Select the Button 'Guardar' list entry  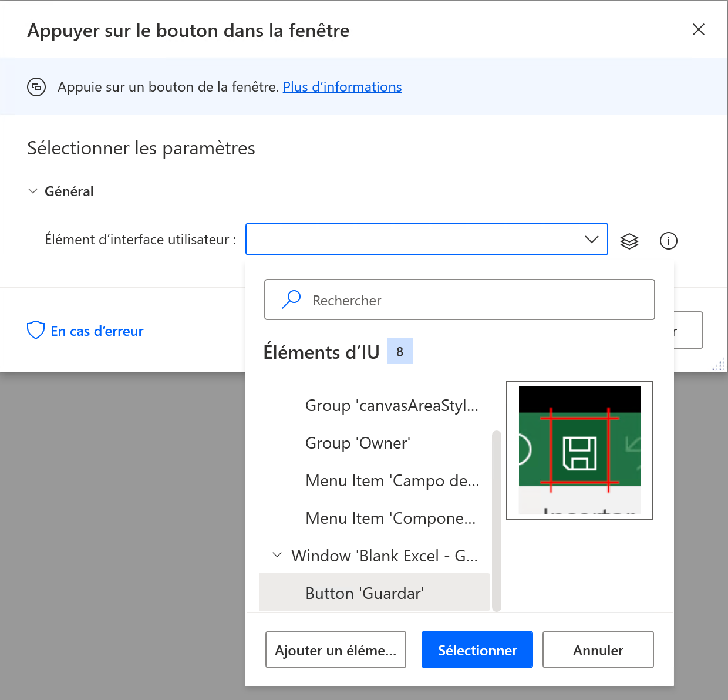point(364,593)
